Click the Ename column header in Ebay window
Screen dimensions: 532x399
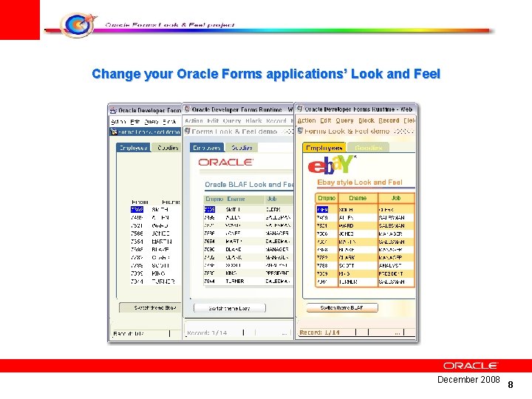pyautogui.click(x=358, y=198)
